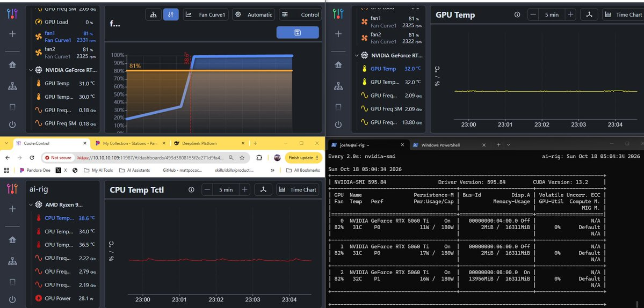644x308 pixels.
Task: Click the plus icon in GPU Temp window sidebar
Action: click(338, 34)
